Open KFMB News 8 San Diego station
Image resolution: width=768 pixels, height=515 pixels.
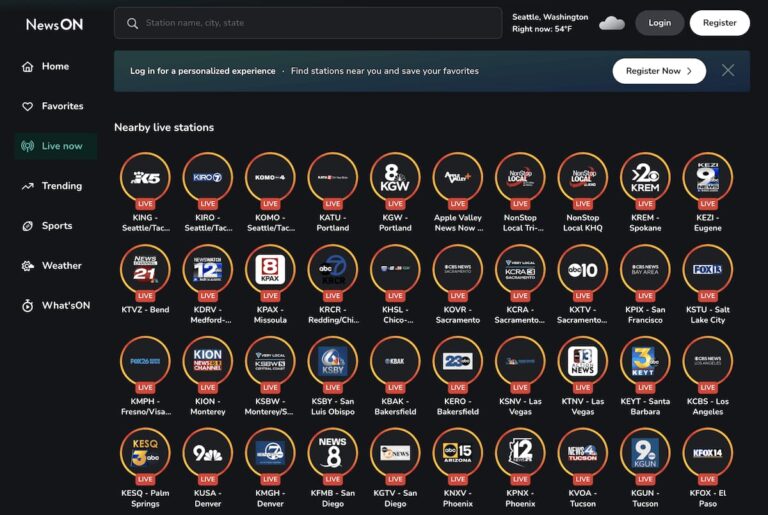point(332,454)
